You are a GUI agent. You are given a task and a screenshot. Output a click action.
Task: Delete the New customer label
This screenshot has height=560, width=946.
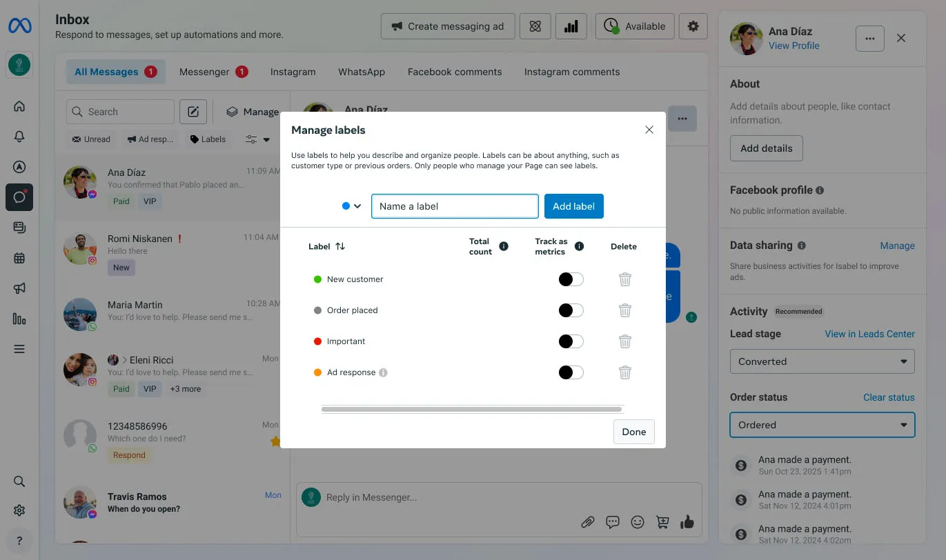(x=625, y=279)
